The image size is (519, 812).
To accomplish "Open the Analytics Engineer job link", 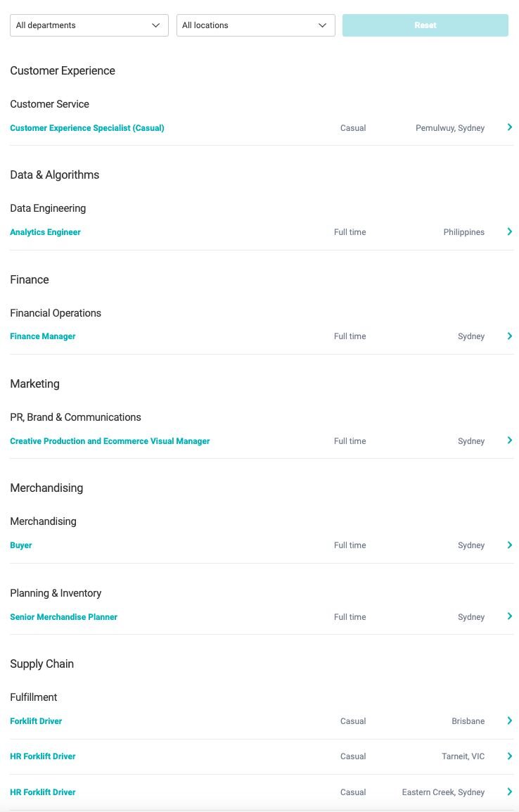I will pos(46,232).
